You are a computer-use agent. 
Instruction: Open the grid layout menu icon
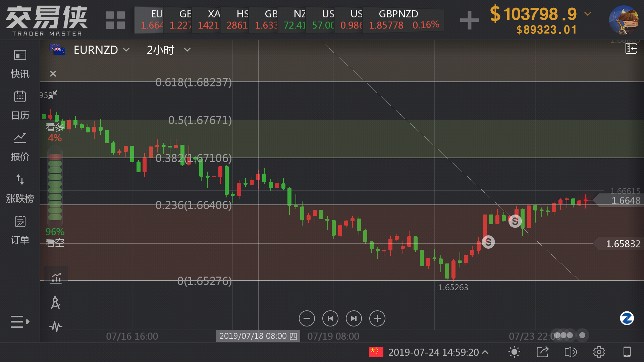115,20
